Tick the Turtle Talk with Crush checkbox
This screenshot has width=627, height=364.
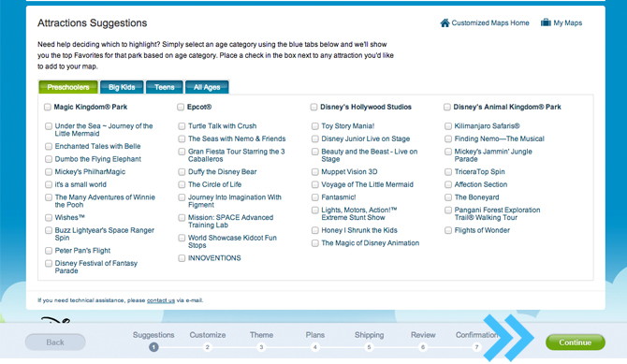click(x=182, y=126)
